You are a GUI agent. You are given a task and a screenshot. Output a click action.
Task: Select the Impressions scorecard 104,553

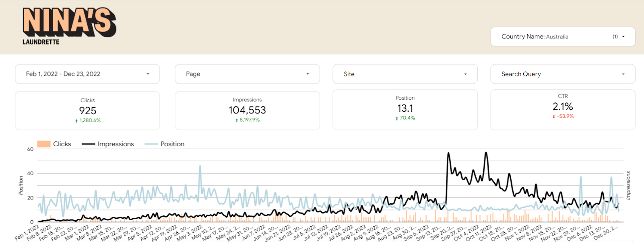click(247, 110)
